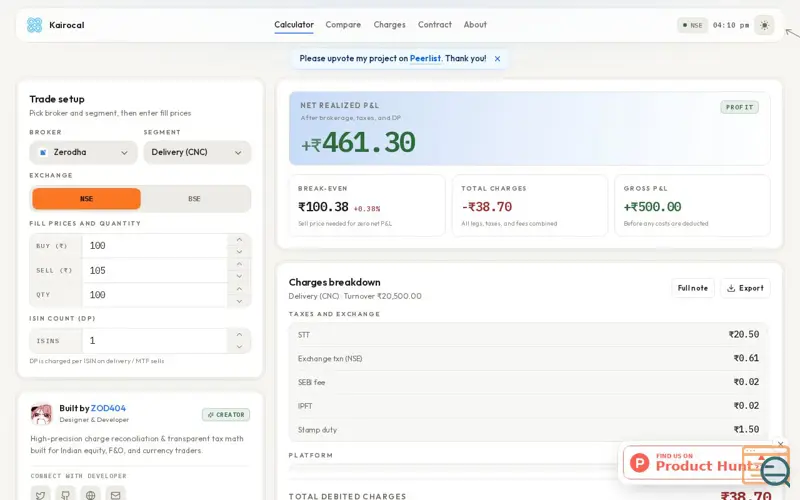Click the Exchange txn (NSE) row
800x500 pixels.
click(528, 359)
